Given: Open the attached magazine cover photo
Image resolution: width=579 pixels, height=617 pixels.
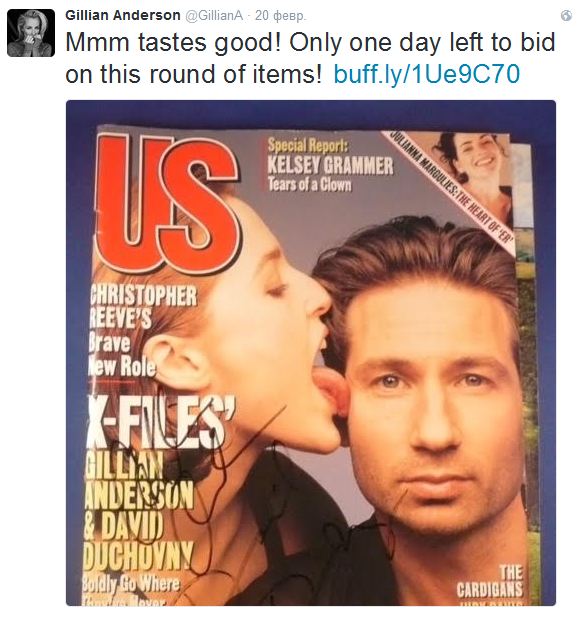Looking at the screenshot, I should [311, 353].
